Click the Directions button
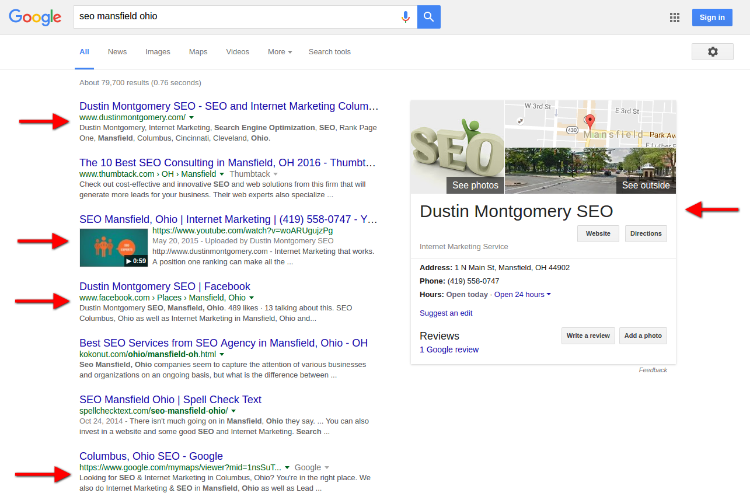750x500 pixels. [646, 233]
